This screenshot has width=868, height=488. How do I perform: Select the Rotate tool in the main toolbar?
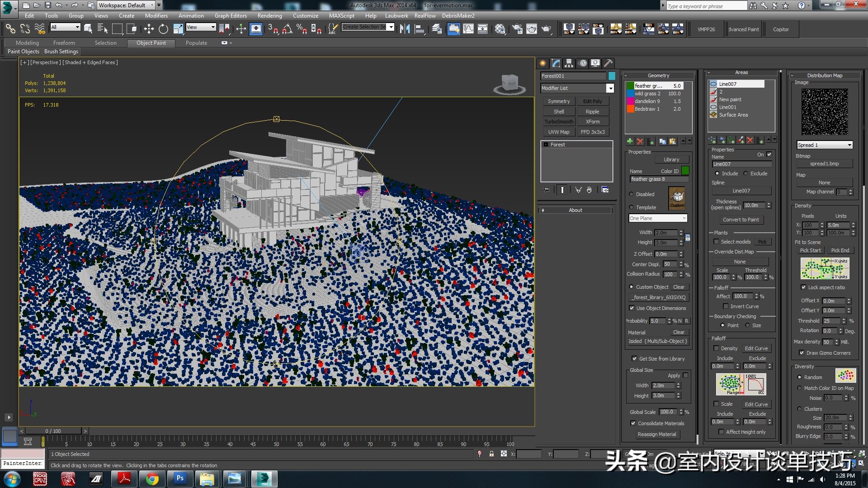tap(163, 28)
